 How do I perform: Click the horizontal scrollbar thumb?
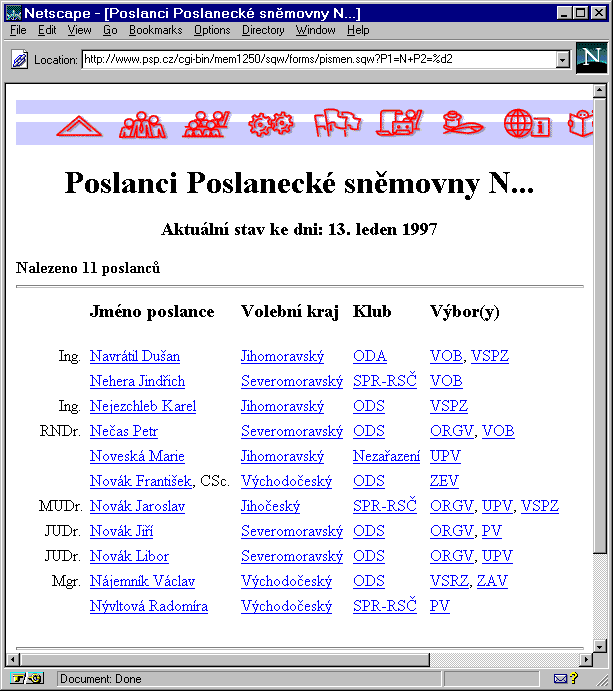[224, 660]
